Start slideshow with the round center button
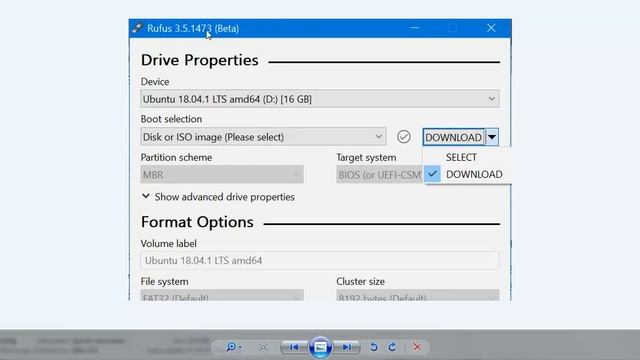 [x=320, y=347]
